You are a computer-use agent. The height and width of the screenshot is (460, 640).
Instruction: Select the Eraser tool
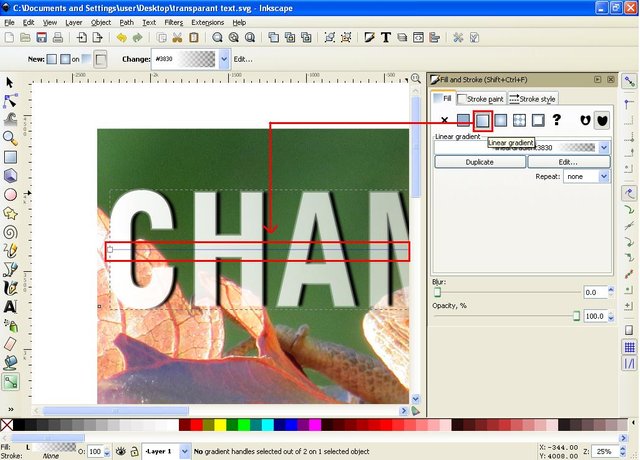click(x=10, y=344)
